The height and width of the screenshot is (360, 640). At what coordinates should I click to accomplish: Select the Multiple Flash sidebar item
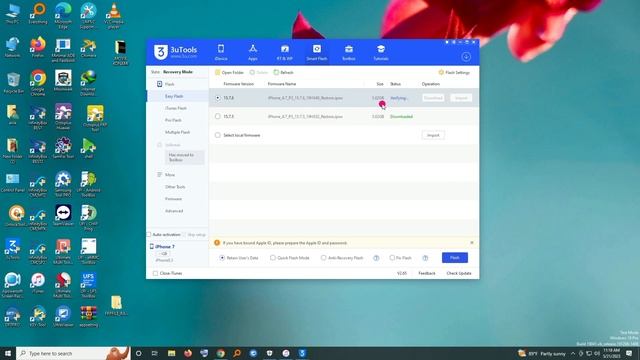point(178,132)
